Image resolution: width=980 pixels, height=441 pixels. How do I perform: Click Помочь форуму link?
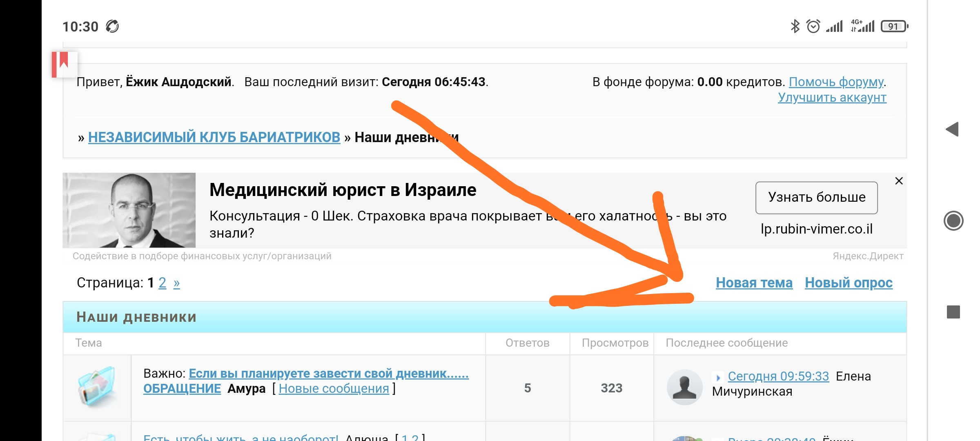pyautogui.click(x=836, y=82)
